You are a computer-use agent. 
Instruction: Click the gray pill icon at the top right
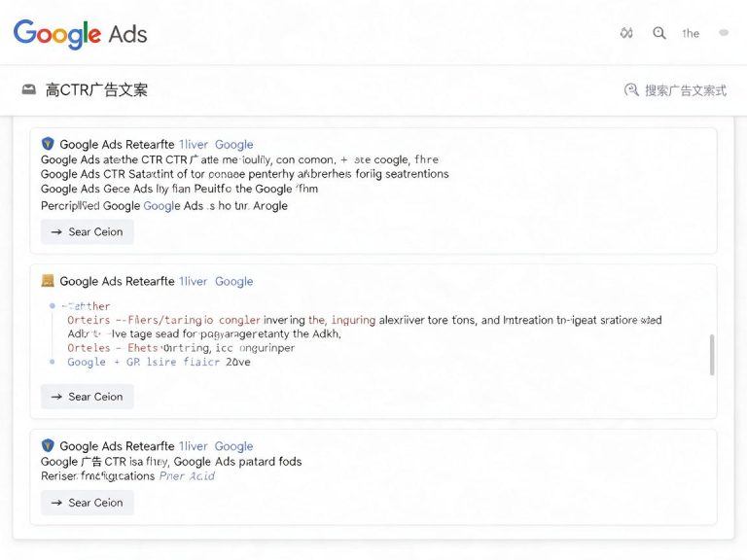[x=724, y=33]
